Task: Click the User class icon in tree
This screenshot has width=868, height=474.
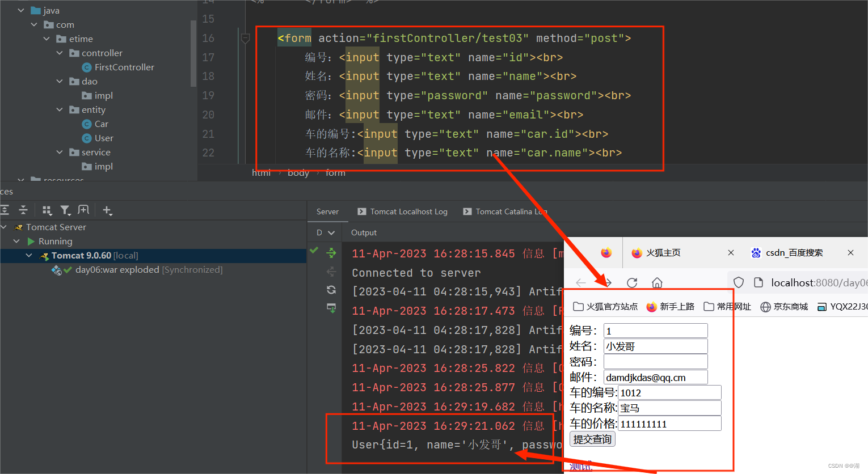Action: coord(87,138)
